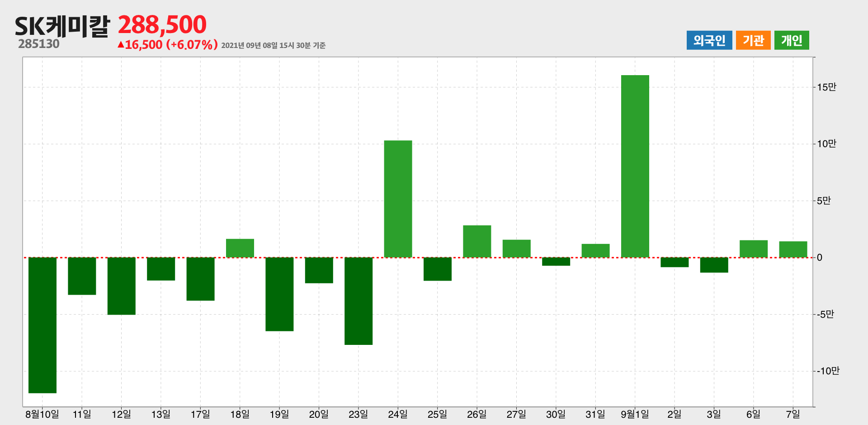Screen dimensions: 868x425
Task: Click the bar for 26일
Action: point(477,241)
